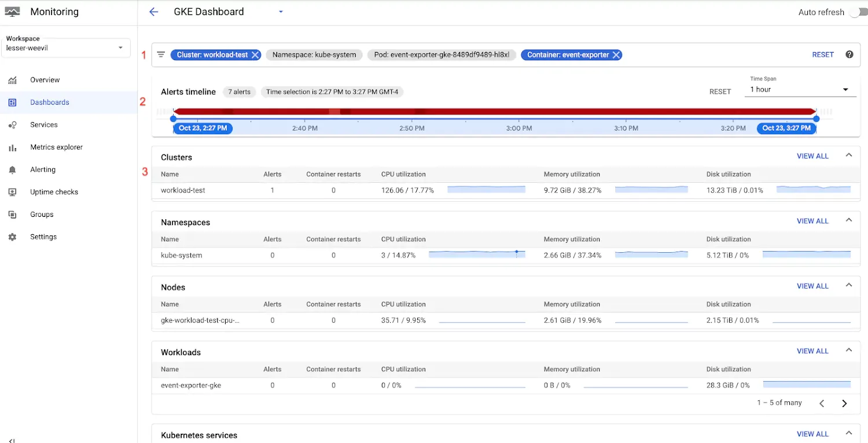Click the Uptime checks monitor icon
The height and width of the screenshot is (443, 868).
coord(12,192)
